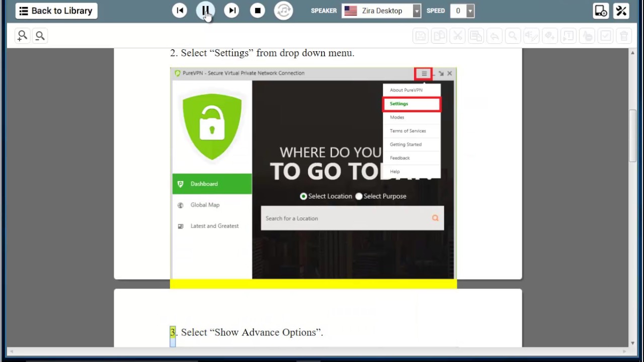Screen dimensions: 644x362
Task: Choose Terms of Services menu entry
Action: click(x=412, y=131)
